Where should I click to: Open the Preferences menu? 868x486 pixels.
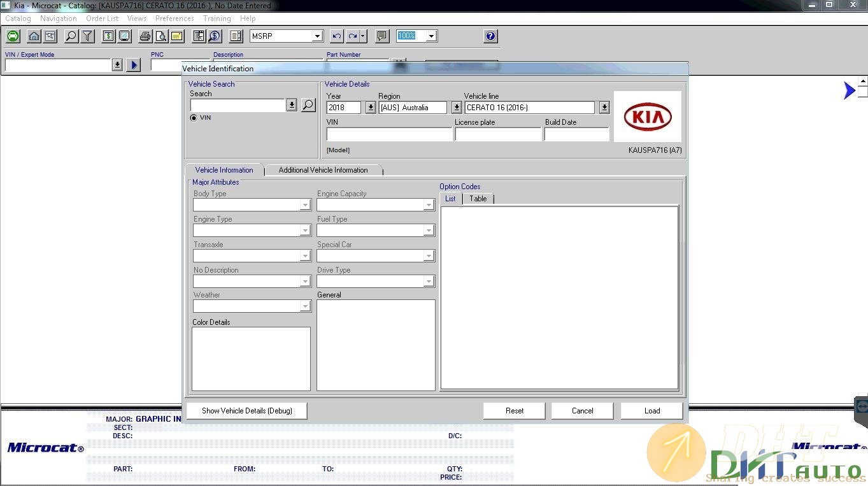(174, 18)
